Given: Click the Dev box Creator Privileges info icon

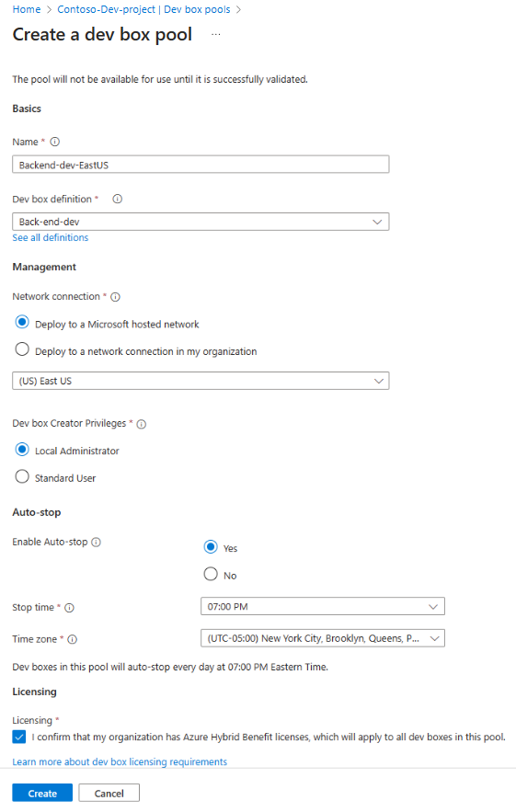Looking at the screenshot, I should click(142, 424).
